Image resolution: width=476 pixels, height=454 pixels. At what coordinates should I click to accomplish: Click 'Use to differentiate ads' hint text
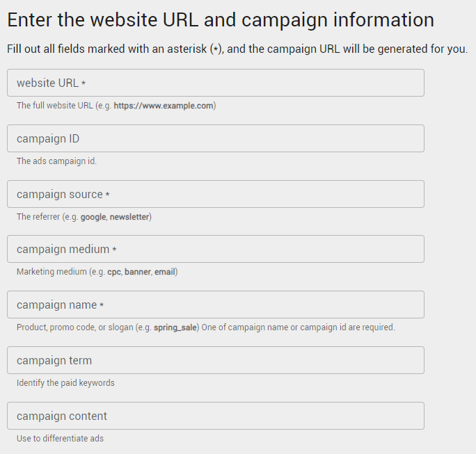point(60,439)
